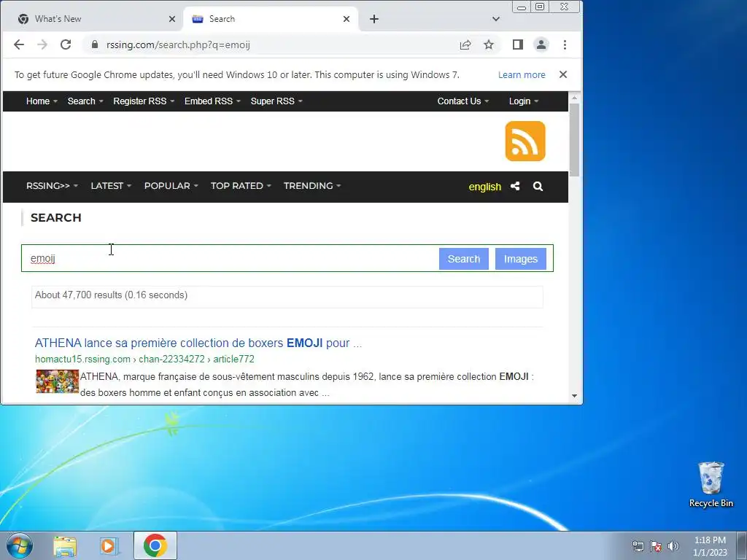
Task: Click the Chrome taskbar icon
Action: click(155, 545)
